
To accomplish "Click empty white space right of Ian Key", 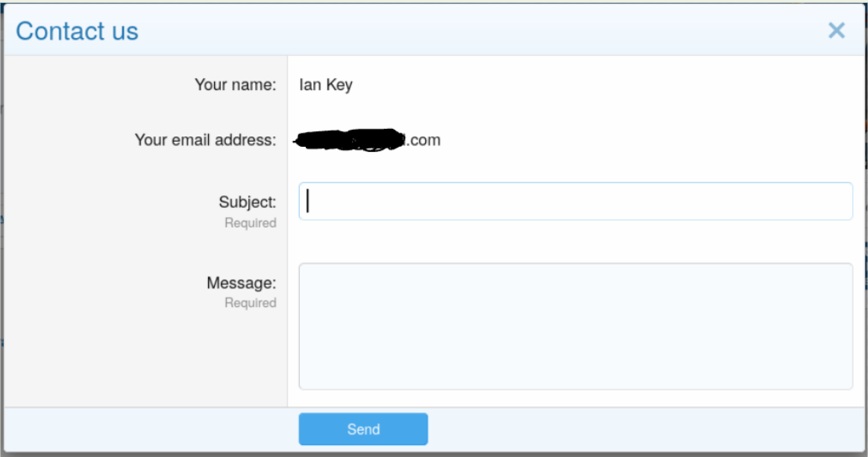I will tap(597, 85).
